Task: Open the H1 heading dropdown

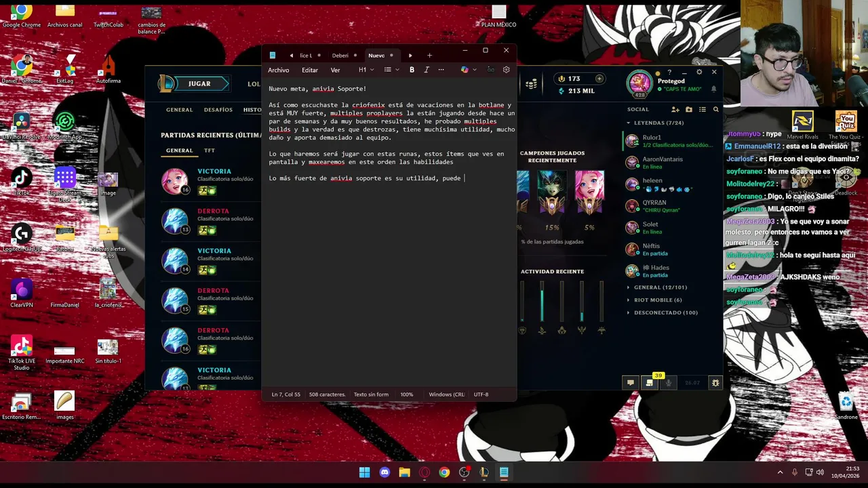Action: pyautogui.click(x=366, y=70)
